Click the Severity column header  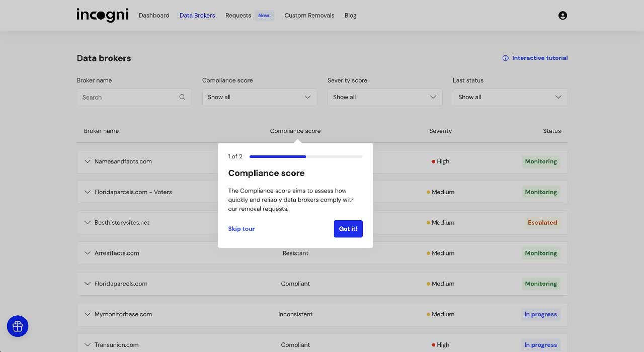[x=441, y=131]
